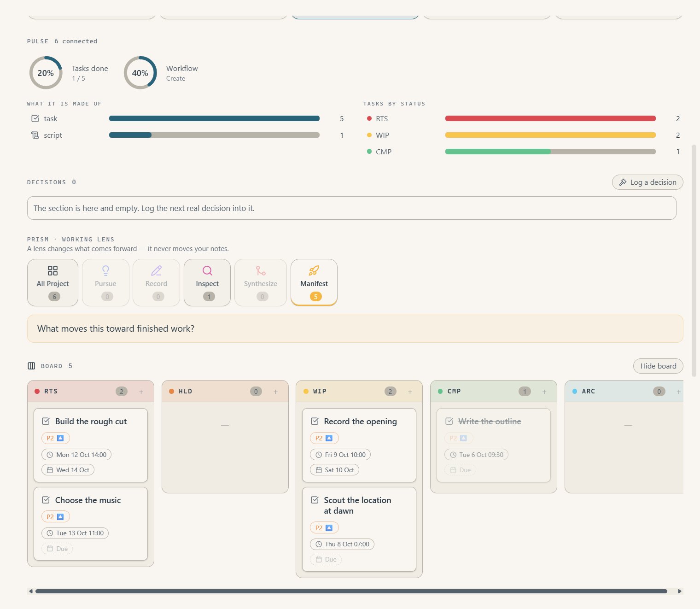Image resolution: width=700 pixels, height=609 pixels.
Task: Click the clock icon on Build the rough cut
Action: [50, 455]
